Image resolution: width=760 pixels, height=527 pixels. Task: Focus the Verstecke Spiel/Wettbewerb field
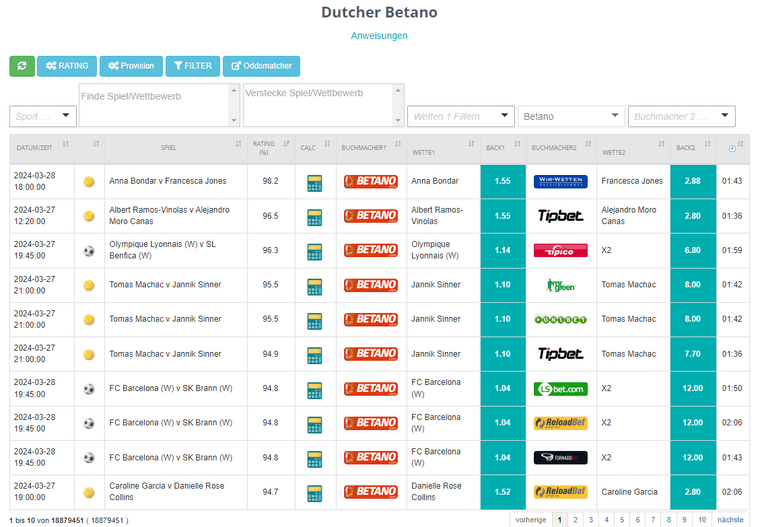tap(323, 105)
